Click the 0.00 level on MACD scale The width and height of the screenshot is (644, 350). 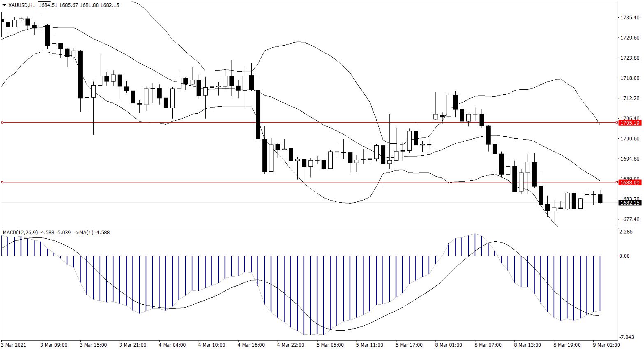pyautogui.click(x=624, y=256)
